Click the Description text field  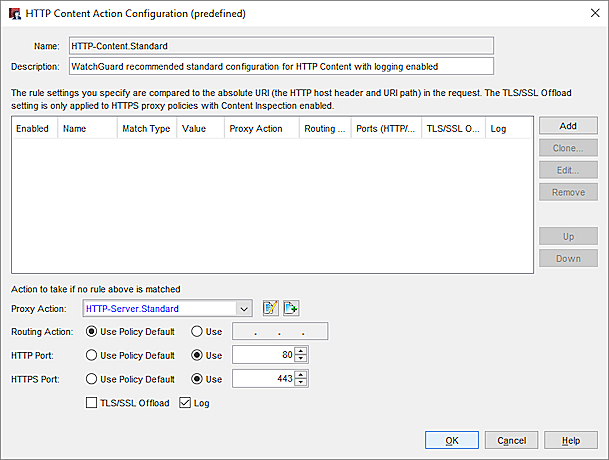click(x=280, y=66)
